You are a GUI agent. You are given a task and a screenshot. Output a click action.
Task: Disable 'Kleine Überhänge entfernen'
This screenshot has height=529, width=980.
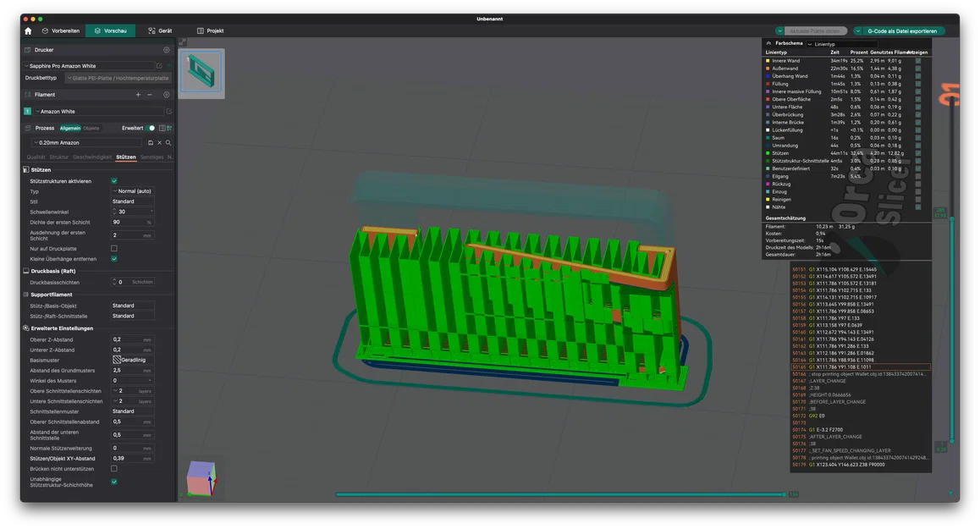tap(114, 258)
